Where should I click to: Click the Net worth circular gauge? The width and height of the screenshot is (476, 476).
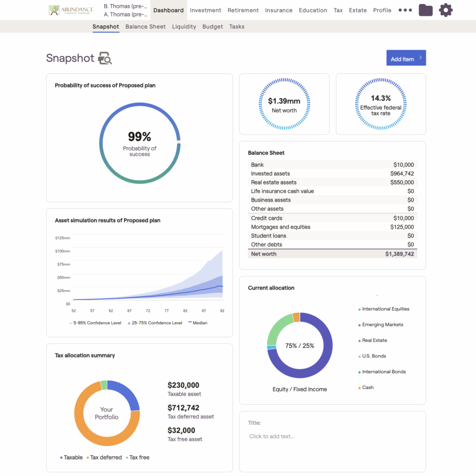pos(284,104)
